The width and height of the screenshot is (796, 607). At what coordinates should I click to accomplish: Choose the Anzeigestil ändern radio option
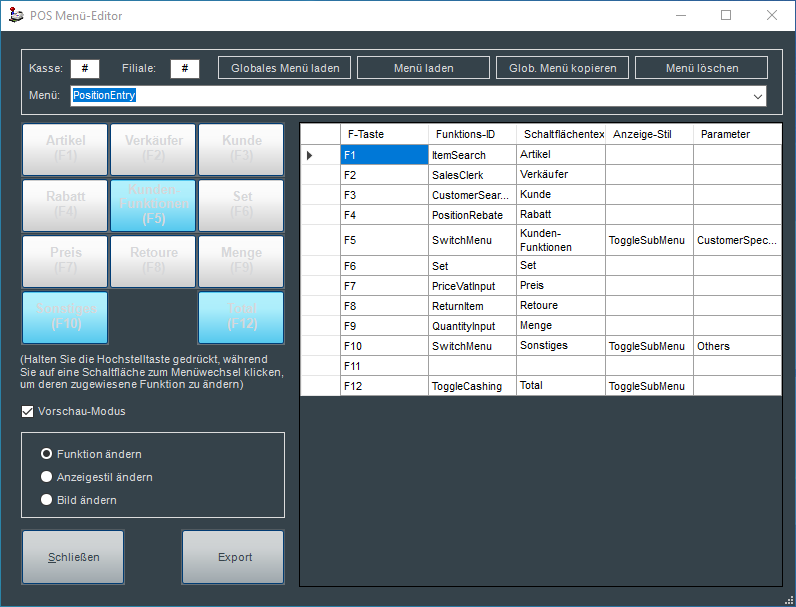[46, 477]
